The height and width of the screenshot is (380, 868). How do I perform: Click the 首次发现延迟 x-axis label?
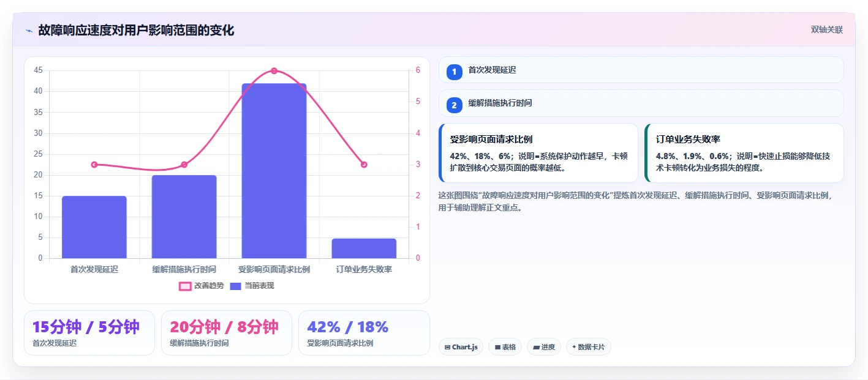point(94,269)
